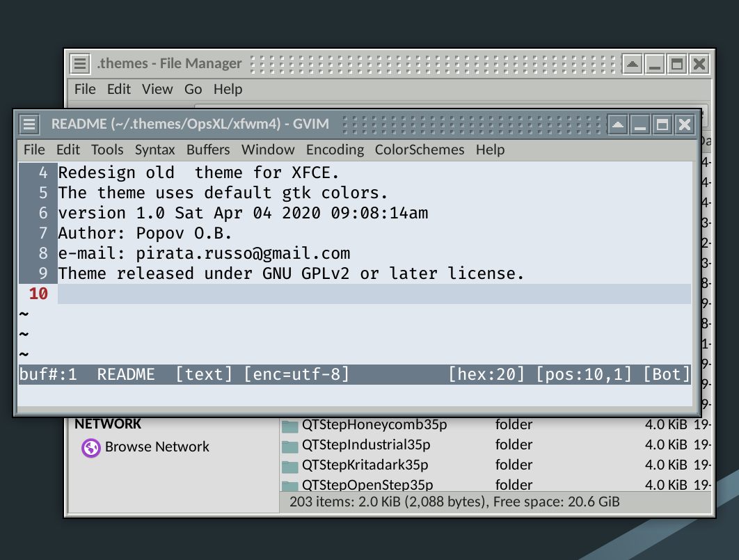The width and height of the screenshot is (739, 560).
Task: Click the Browse Network globe icon
Action: point(91,447)
